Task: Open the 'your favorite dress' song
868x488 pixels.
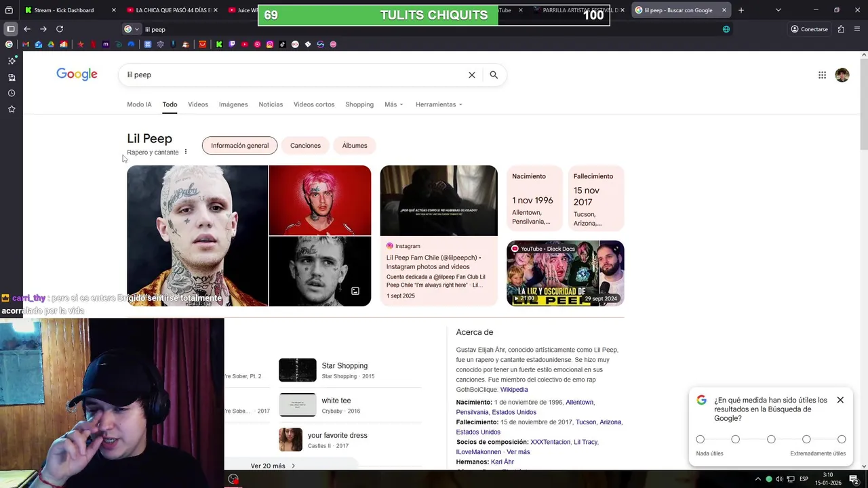Action: click(x=350, y=440)
